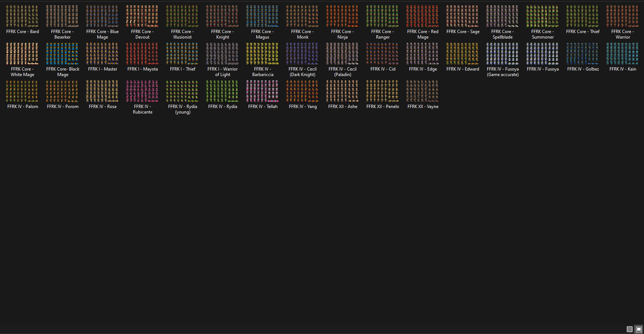Pick the FFRK IV - Edward thumbnail
644x334 pixels.
point(463,54)
